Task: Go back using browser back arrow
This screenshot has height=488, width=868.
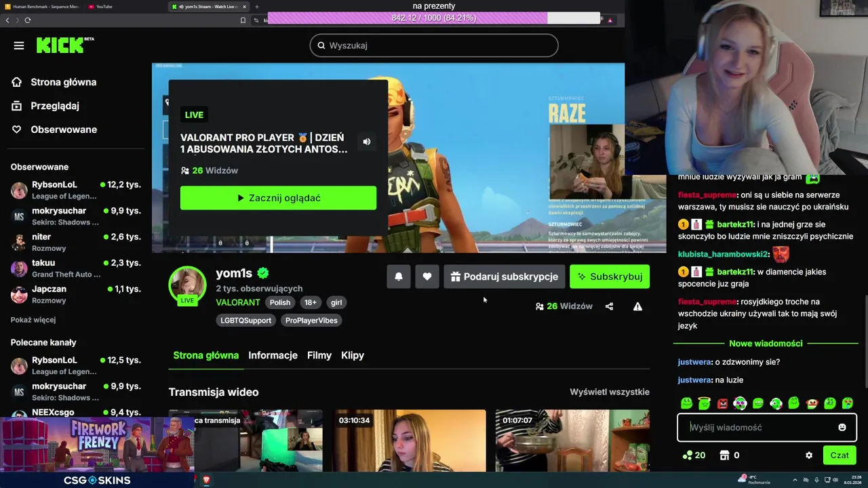Action: point(7,20)
